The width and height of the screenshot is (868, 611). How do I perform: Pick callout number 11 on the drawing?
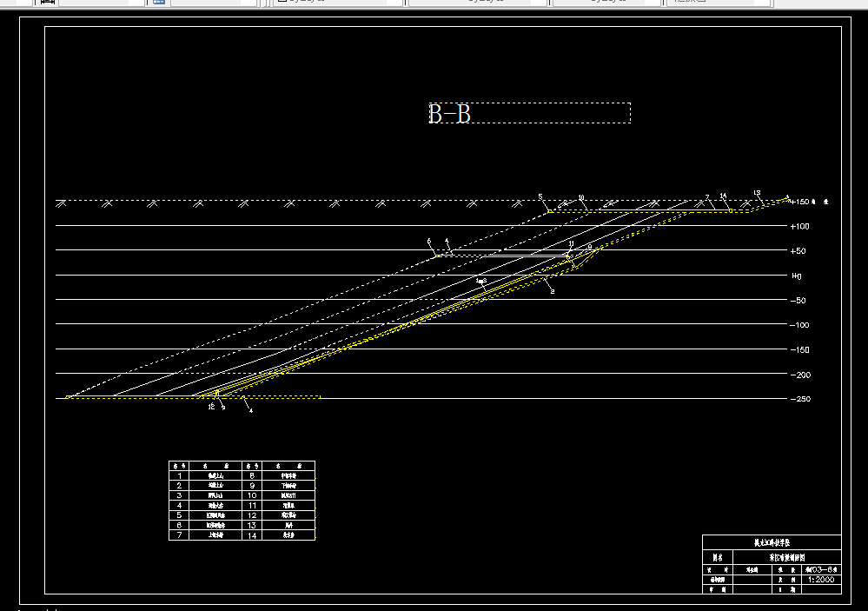point(572,243)
